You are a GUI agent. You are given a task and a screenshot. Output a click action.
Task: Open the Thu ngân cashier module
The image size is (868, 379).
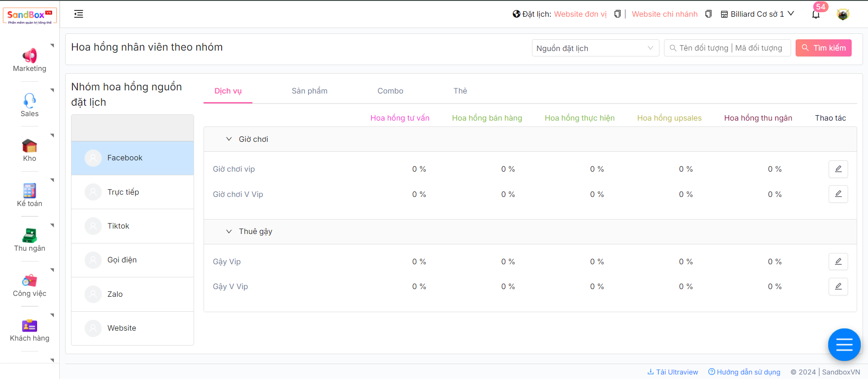point(29,235)
